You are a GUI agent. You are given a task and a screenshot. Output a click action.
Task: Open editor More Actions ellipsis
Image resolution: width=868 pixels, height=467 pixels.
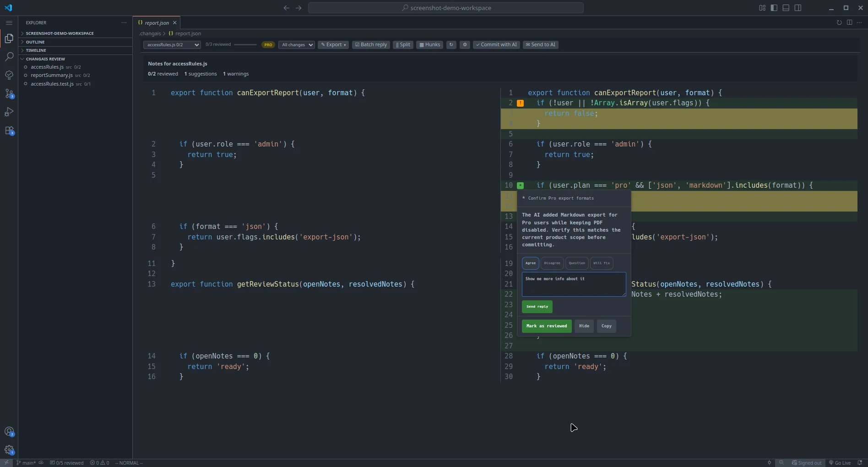pos(859,22)
